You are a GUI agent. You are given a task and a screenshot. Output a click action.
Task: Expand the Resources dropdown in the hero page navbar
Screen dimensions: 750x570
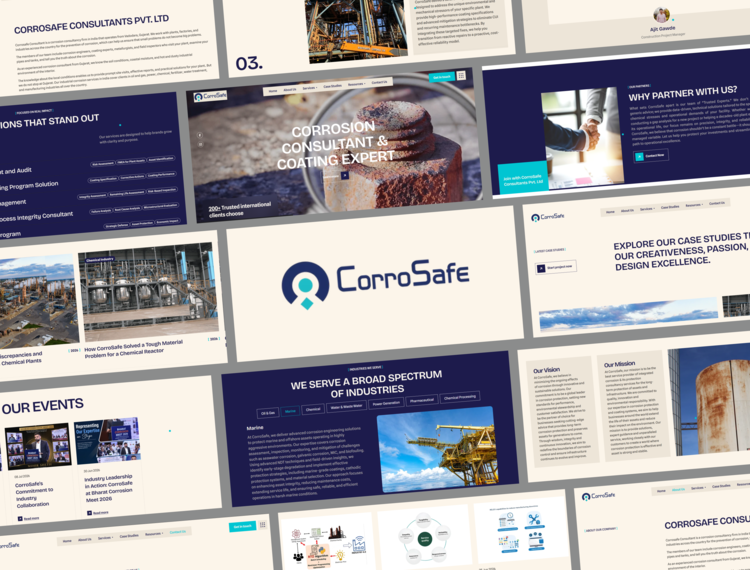point(356,84)
